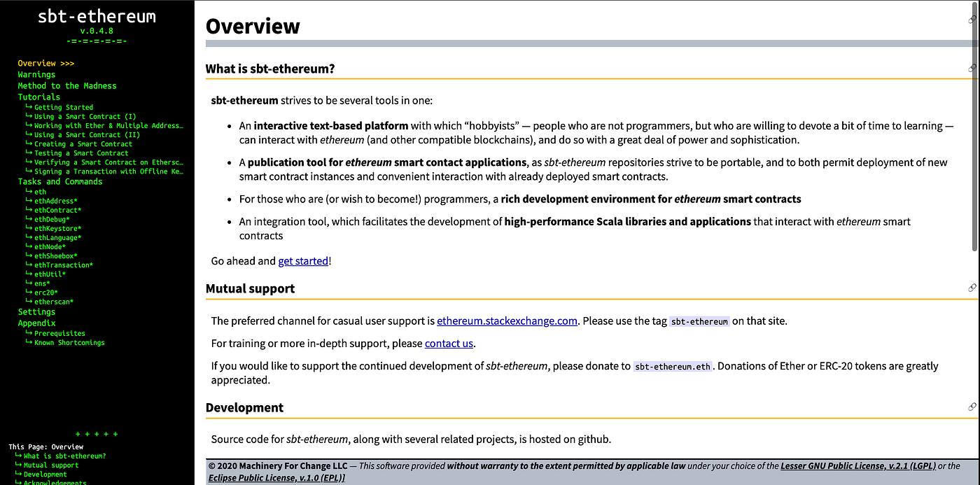This screenshot has width=980, height=485.
Task: Click the sbt-ethereum site title
Action: pyautogui.click(x=97, y=16)
